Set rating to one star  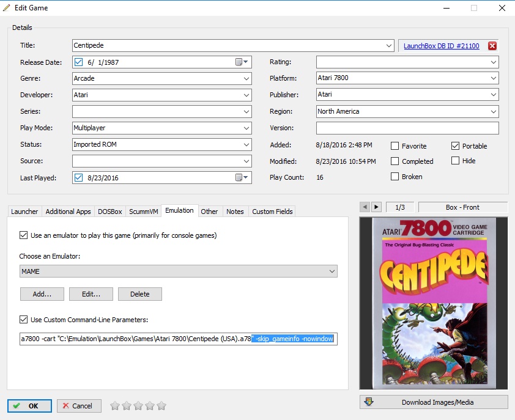114,405
